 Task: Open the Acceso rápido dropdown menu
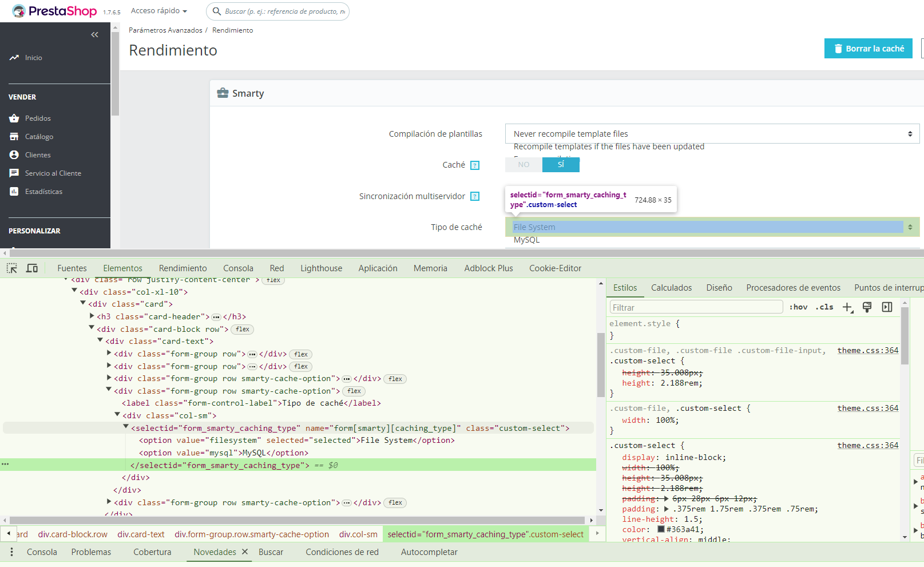159,11
